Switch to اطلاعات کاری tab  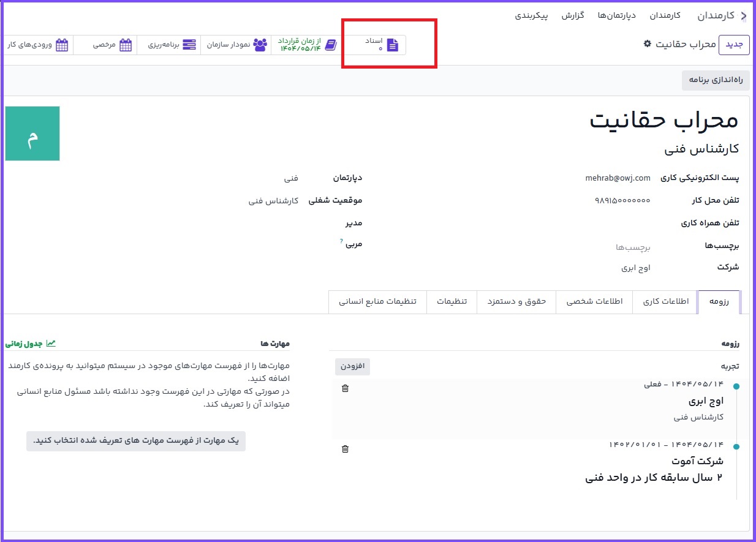pyautogui.click(x=665, y=301)
